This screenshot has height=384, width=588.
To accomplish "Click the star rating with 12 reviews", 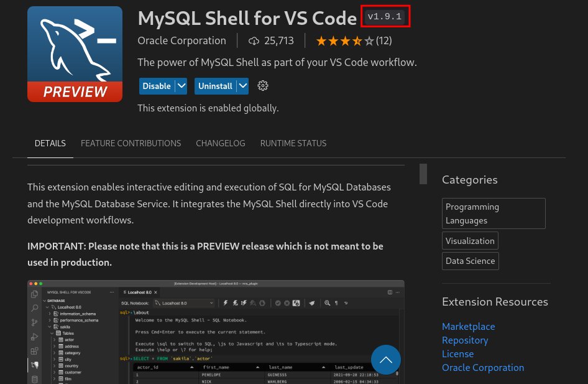I will (x=354, y=40).
